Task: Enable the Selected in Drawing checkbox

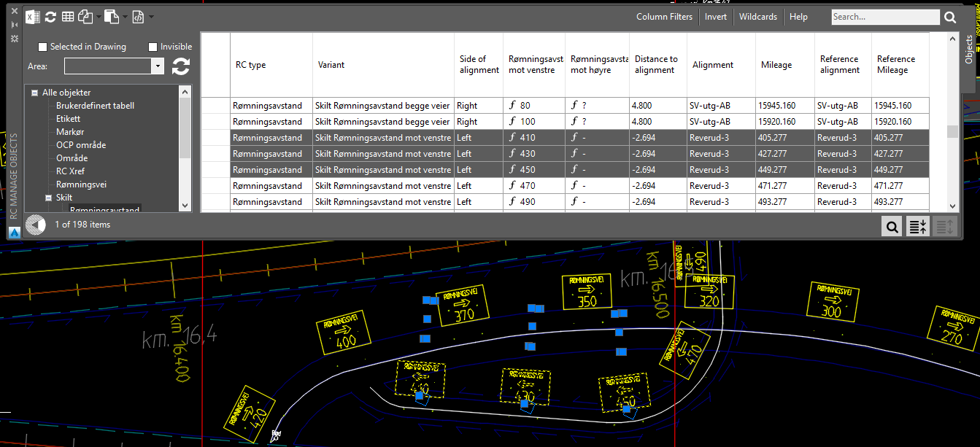Action: (x=43, y=47)
